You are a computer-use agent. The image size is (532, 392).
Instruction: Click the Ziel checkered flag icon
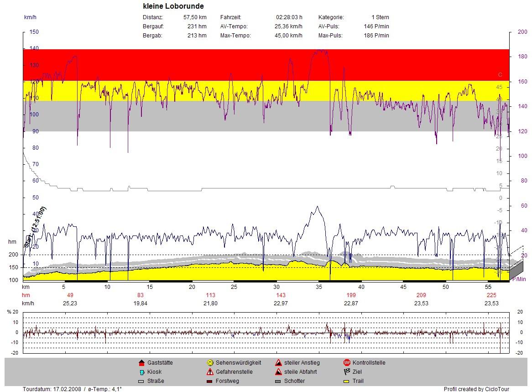(347, 372)
